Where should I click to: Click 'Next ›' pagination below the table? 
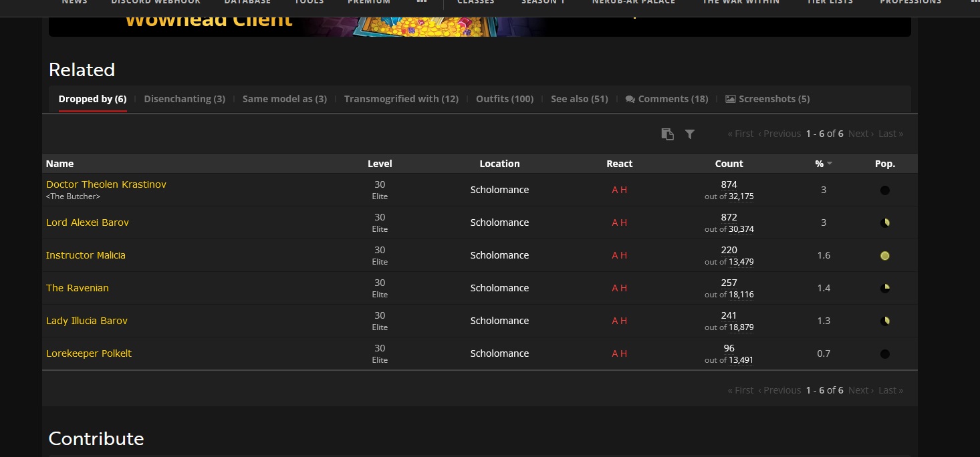coord(861,390)
